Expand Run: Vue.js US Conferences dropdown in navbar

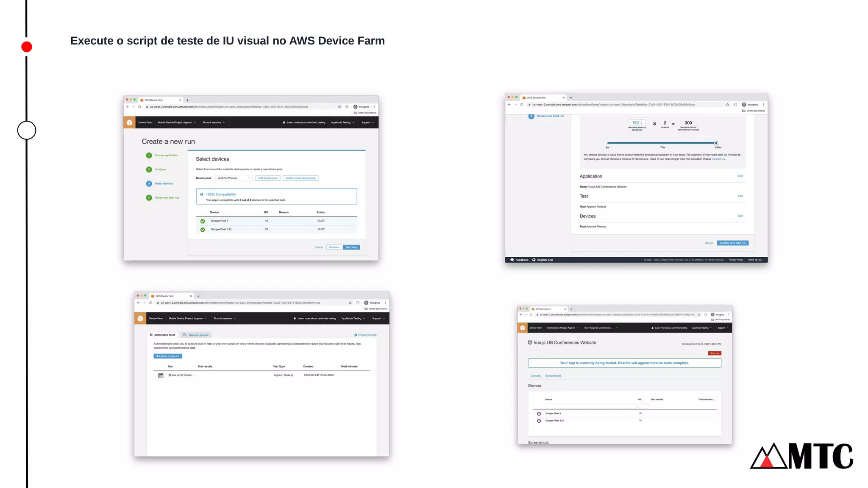(601, 328)
